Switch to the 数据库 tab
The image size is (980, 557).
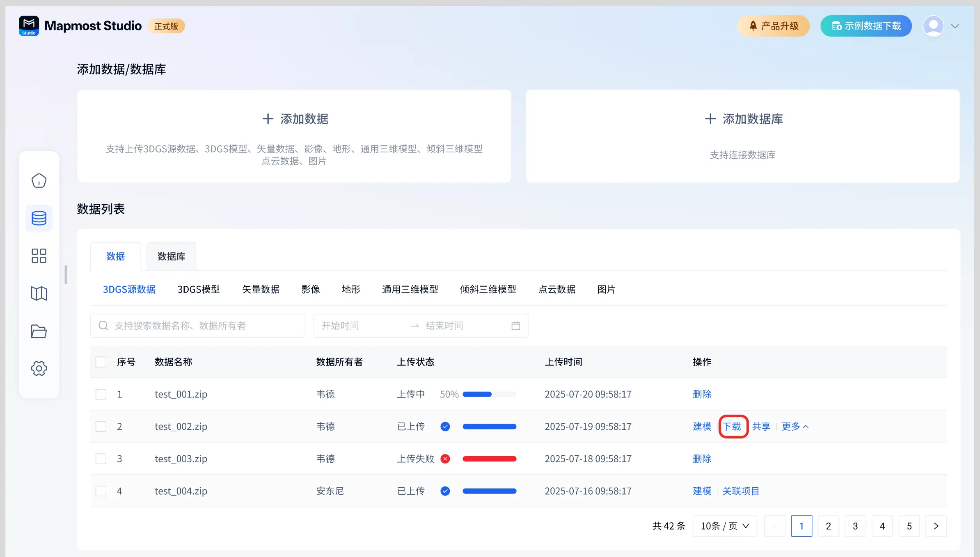click(x=171, y=256)
